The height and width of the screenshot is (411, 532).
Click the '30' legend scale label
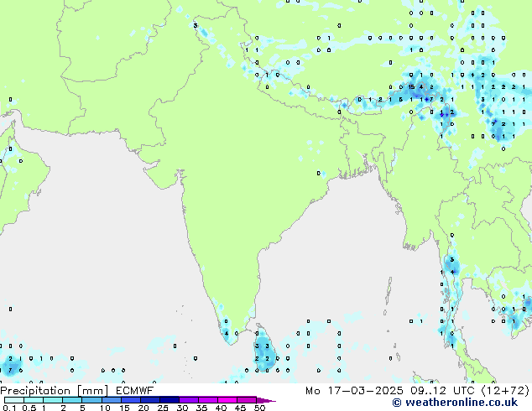[182, 408]
